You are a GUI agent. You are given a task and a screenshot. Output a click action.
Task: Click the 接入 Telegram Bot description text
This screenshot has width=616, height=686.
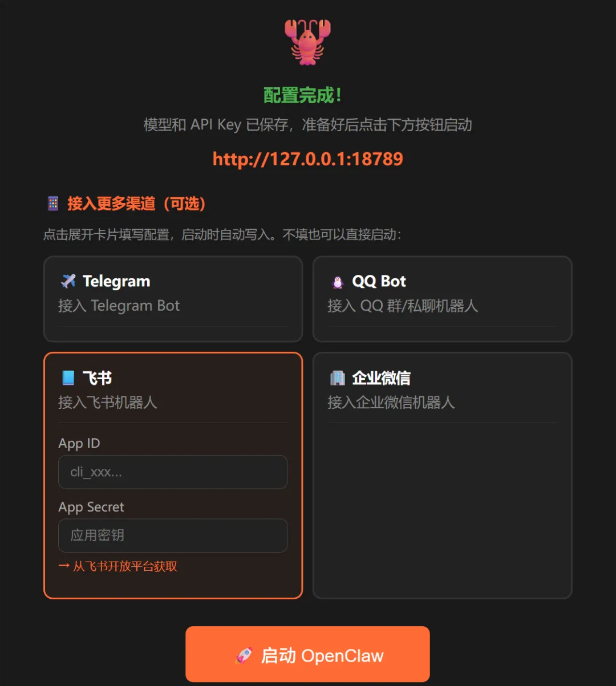click(x=119, y=306)
